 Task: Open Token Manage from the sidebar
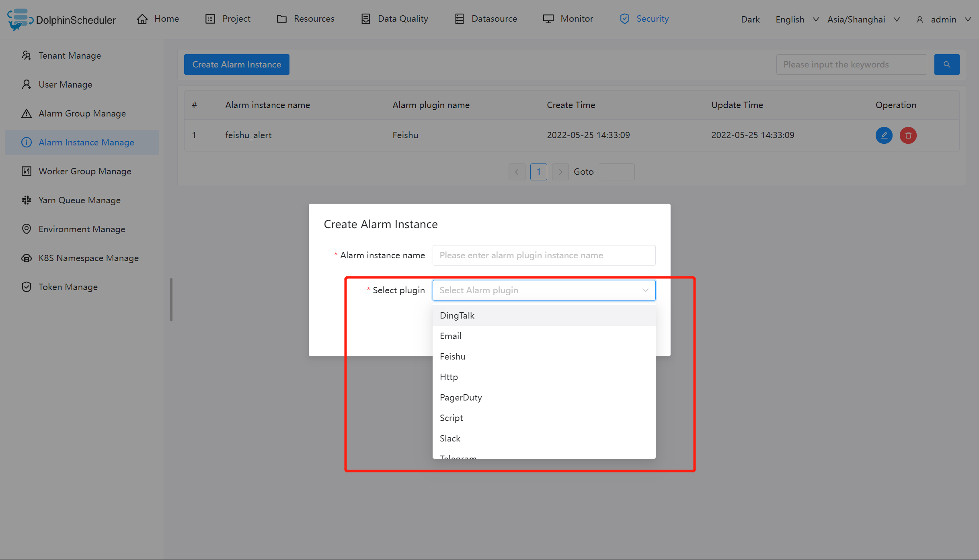[68, 287]
